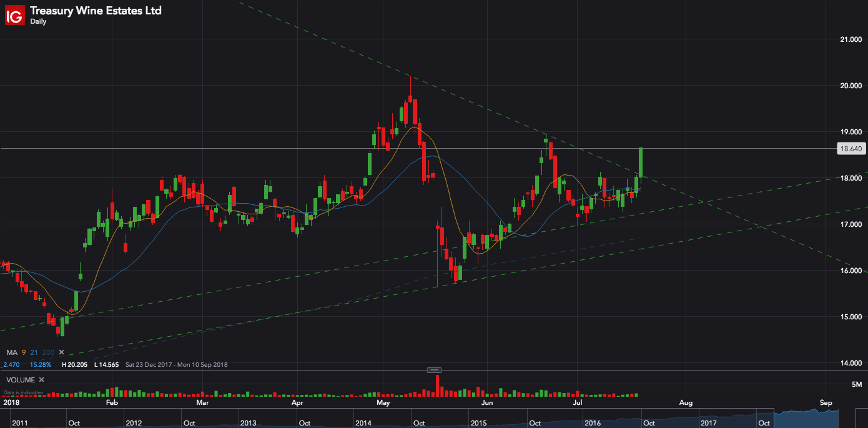Screen dimensions: 868x428
Task: Remove the VOLUME indicator with its X
Action: click(x=41, y=379)
